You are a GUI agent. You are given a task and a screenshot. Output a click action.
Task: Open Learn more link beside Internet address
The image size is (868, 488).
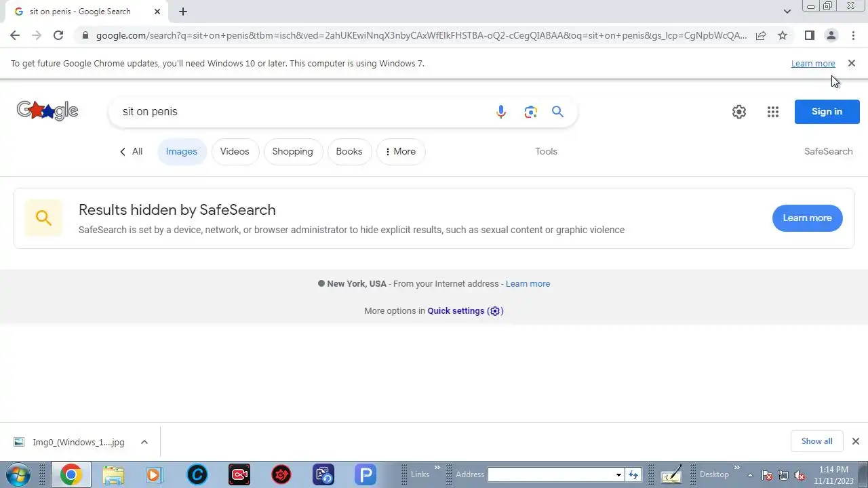pyautogui.click(x=528, y=284)
